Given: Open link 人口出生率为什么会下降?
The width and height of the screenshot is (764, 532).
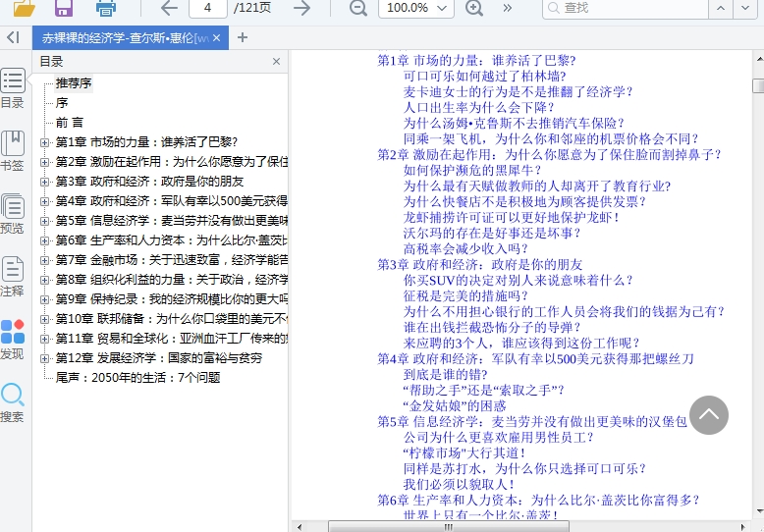Looking at the screenshot, I should point(478,107).
